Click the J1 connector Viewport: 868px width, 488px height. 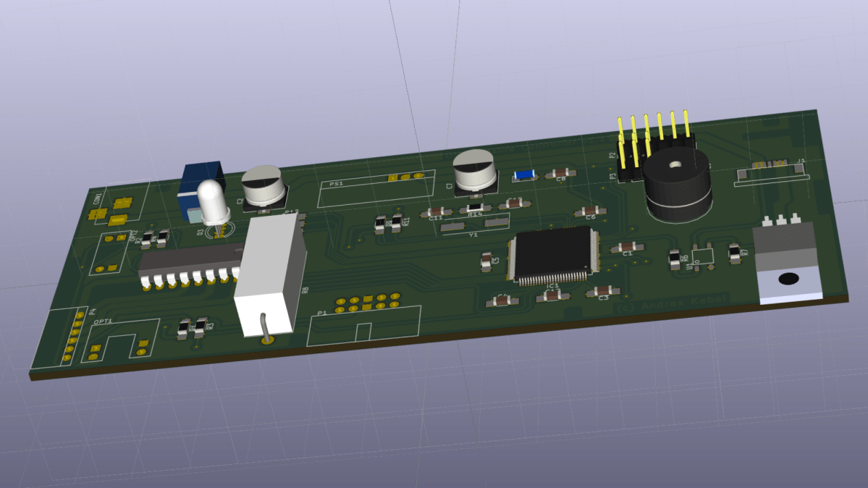[x=770, y=171]
